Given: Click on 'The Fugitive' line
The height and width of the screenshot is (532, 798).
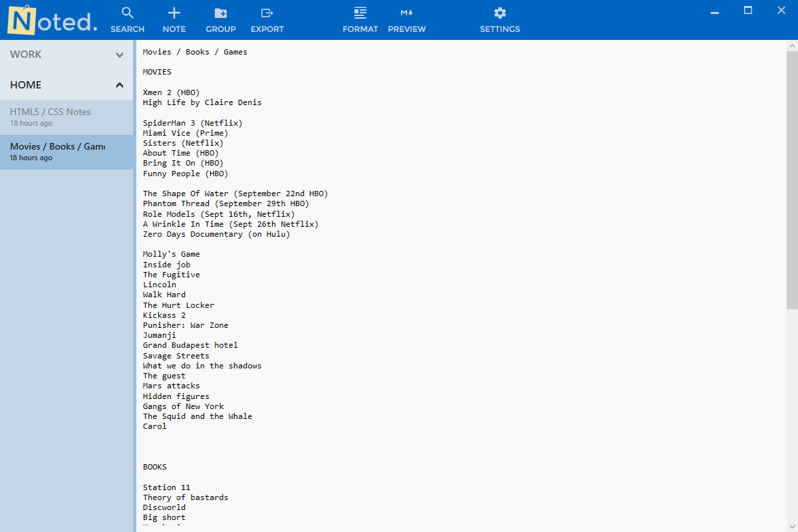Looking at the screenshot, I should [172, 275].
